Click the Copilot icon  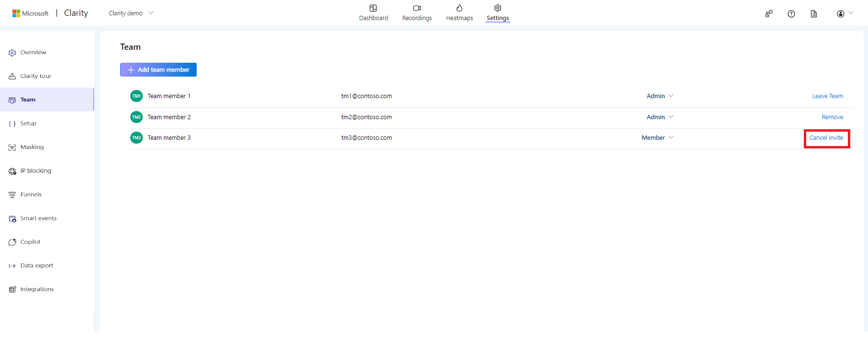(12, 242)
